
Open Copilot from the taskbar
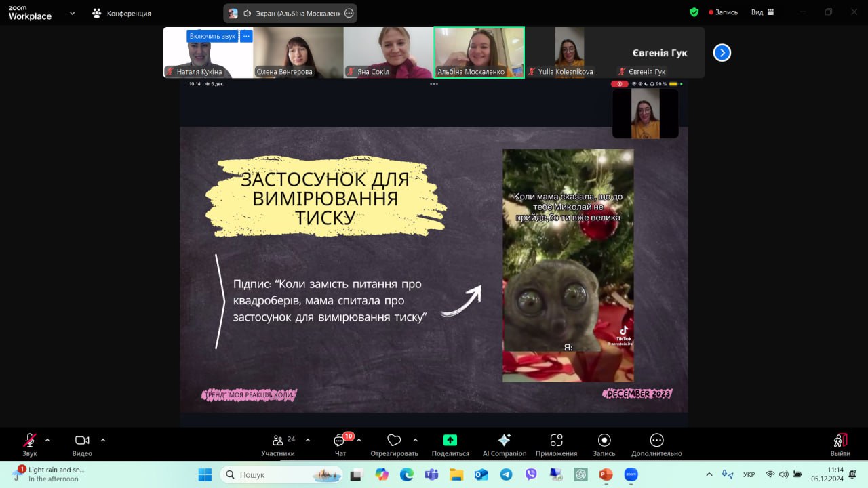click(382, 474)
